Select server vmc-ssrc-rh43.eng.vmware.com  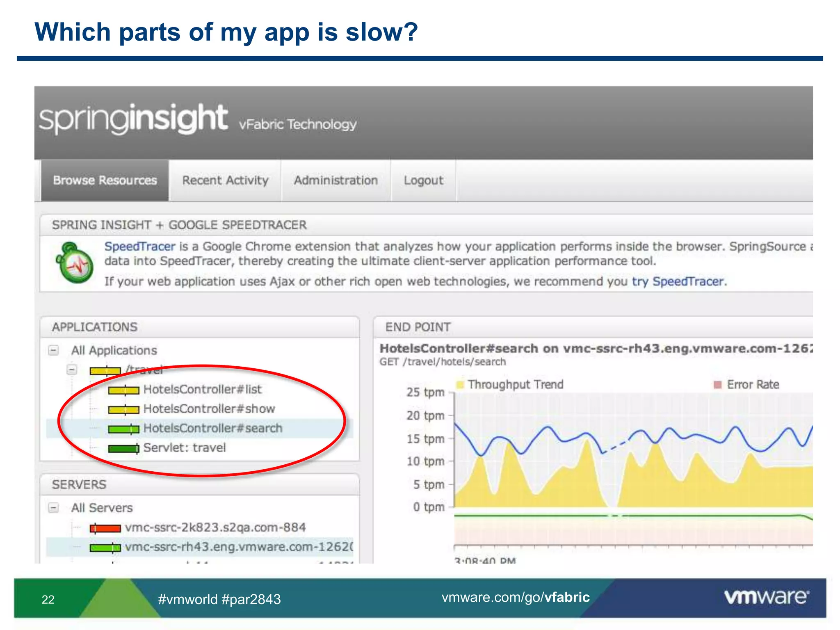239,547
